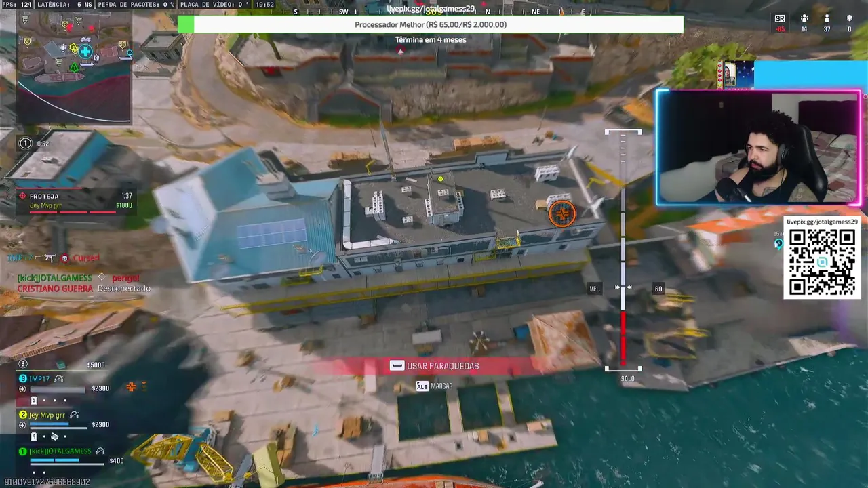Click the blue location pin near QR code
Viewport: 868px width, 488px height.
point(778,244)
